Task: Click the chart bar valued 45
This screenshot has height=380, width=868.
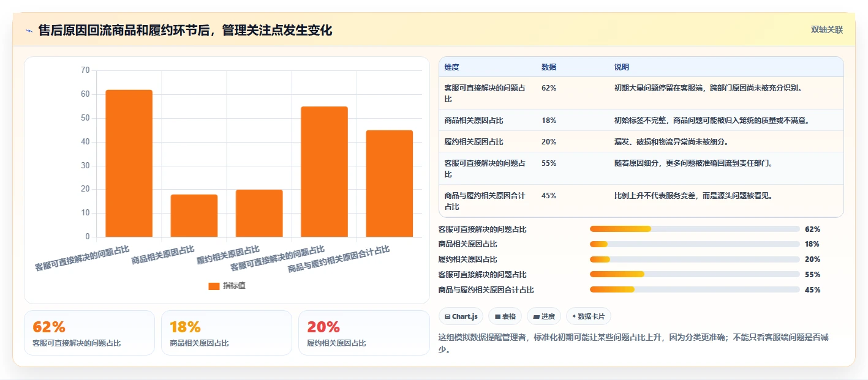Action: [389, 184]
